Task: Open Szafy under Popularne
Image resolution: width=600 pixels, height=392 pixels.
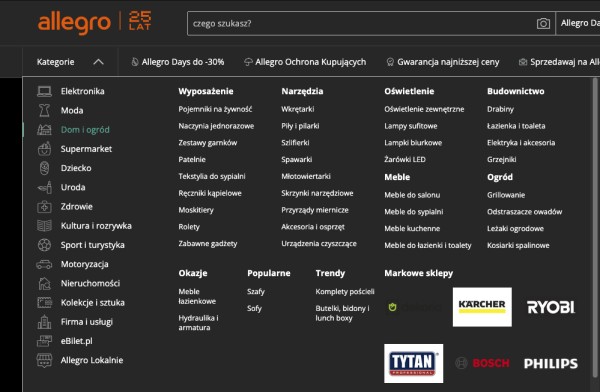Action: click(x=256, y=291)
